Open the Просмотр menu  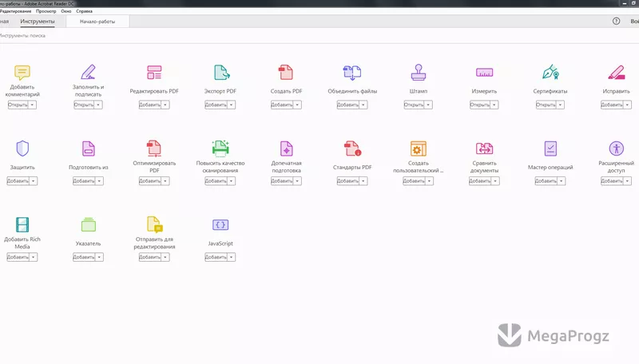pos(46,11)
